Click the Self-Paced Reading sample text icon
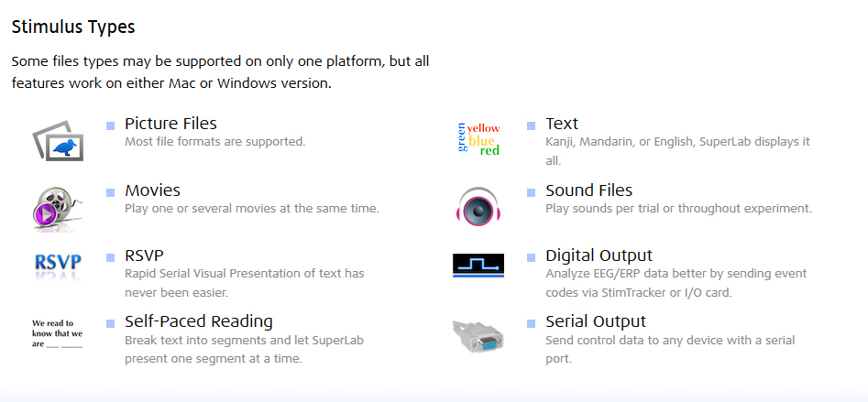 coord(57,333)
